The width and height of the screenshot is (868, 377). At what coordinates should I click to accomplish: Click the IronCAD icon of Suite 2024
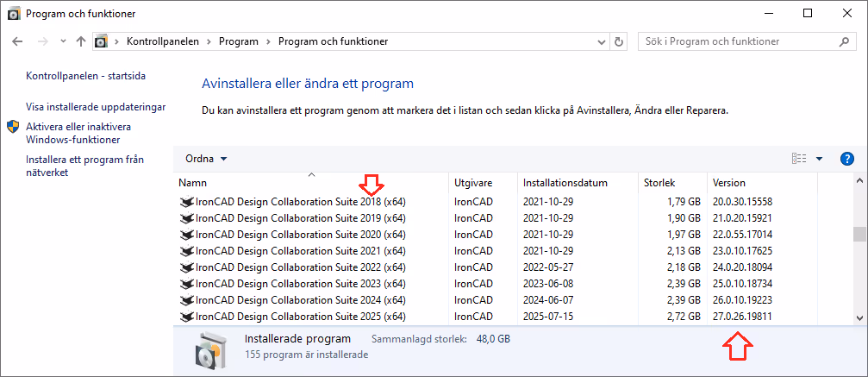click(187, 301)
